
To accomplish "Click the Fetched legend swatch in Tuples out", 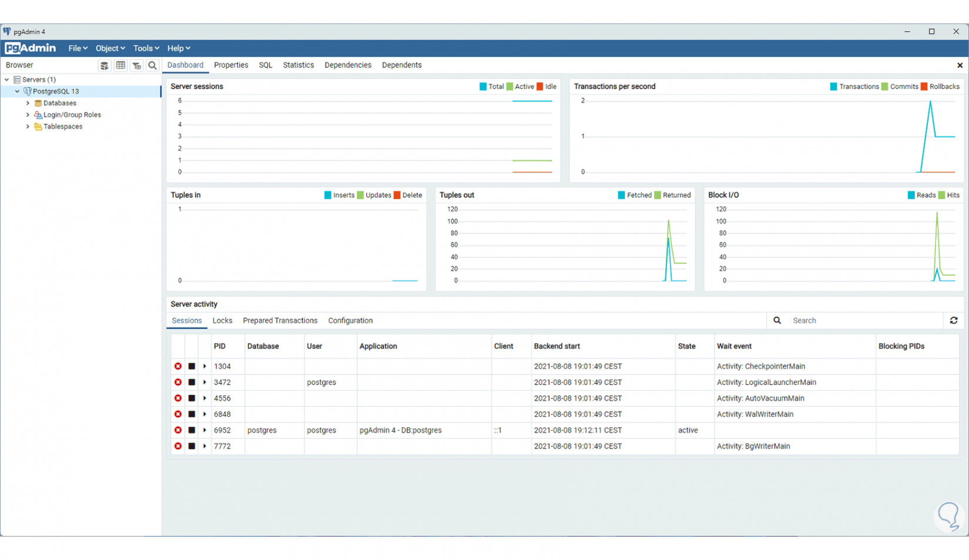I will [621, 195].
